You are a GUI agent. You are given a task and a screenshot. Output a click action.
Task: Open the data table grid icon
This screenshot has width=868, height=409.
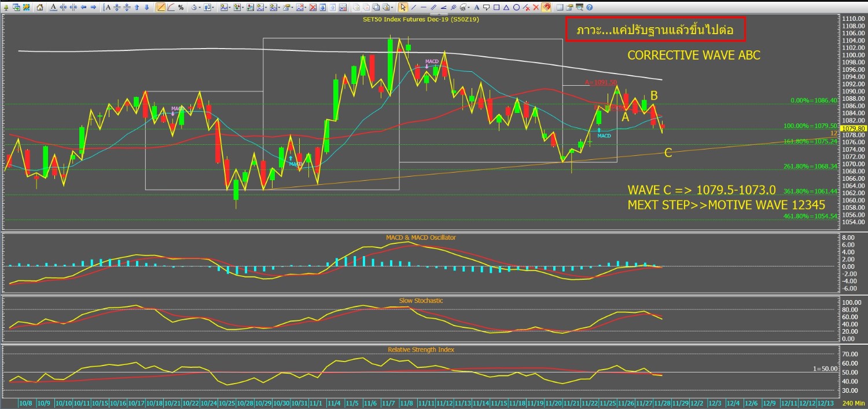tap(560, 8)
